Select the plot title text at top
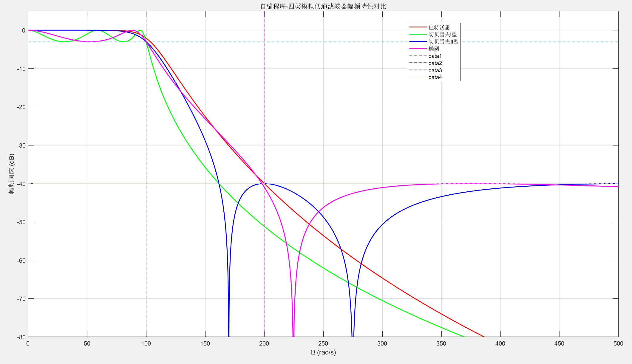Viewport: 632px width, 364px height. pos(323,6)
